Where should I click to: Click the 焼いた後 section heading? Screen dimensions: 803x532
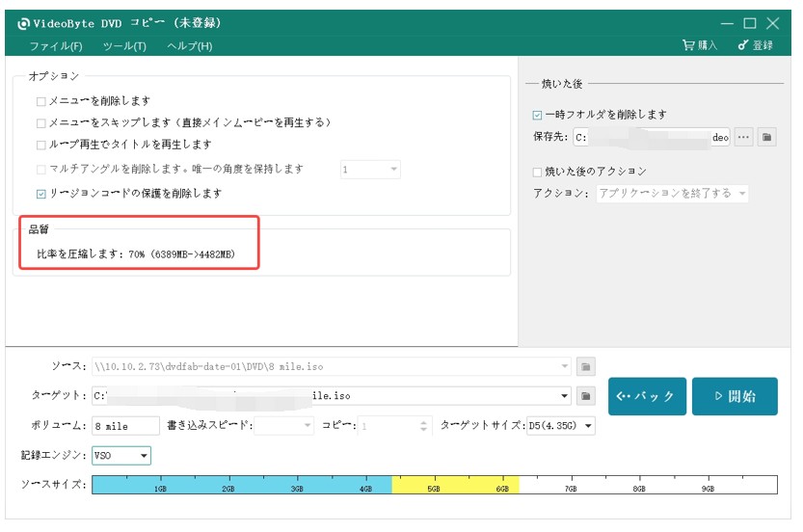[x=562, y=84]
